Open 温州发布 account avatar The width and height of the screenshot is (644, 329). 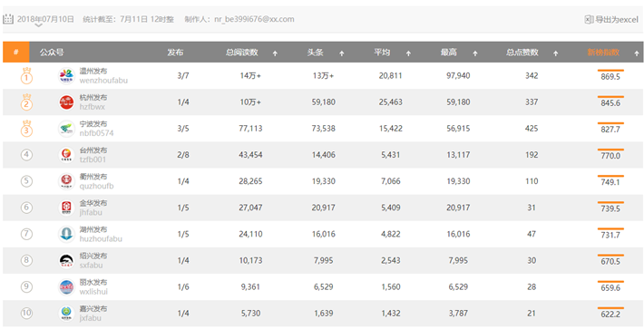(66, 76)
